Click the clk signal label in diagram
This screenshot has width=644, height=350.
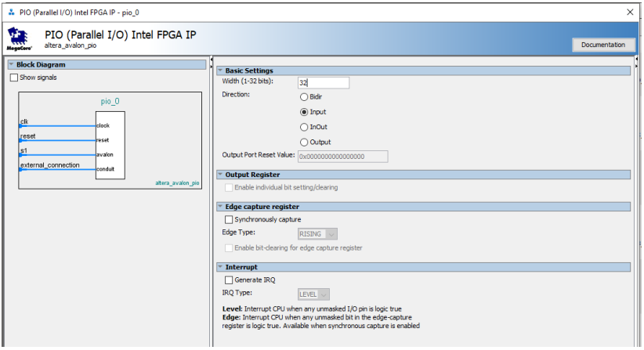[x=24, y=121]
